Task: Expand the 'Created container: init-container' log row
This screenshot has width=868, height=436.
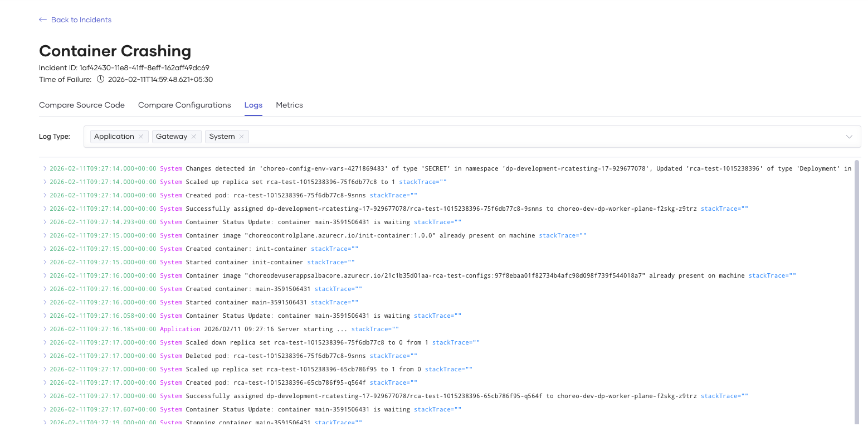Action: pos(45,249)
